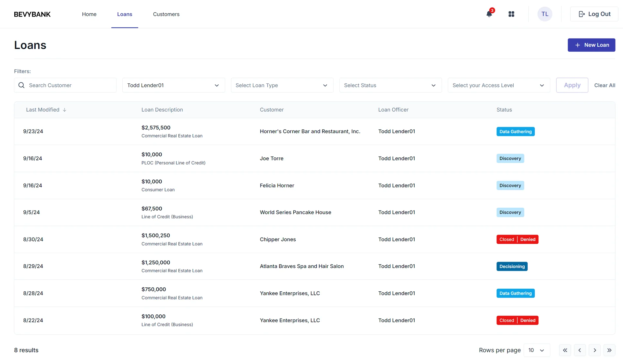Open the Todd Lender01 loan officer filter

(x=174, y=85)
